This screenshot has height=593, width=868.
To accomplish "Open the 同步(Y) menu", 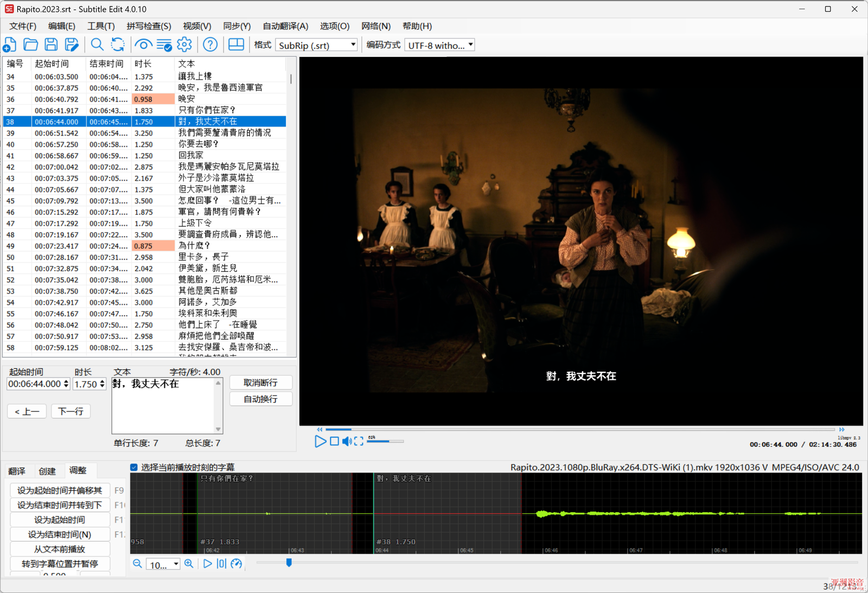I will pyautogui.click(x=237, y=26).
